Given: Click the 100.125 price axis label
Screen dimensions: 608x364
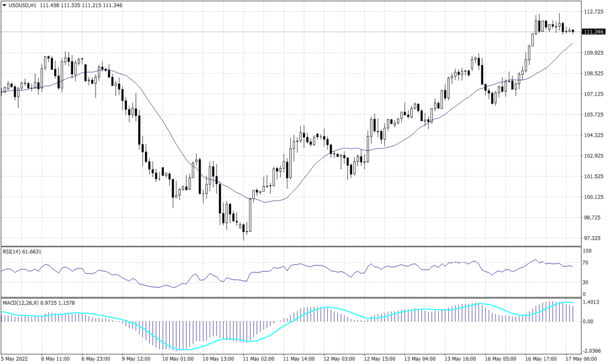Looking at the screenshot, I should pos(594,197).
